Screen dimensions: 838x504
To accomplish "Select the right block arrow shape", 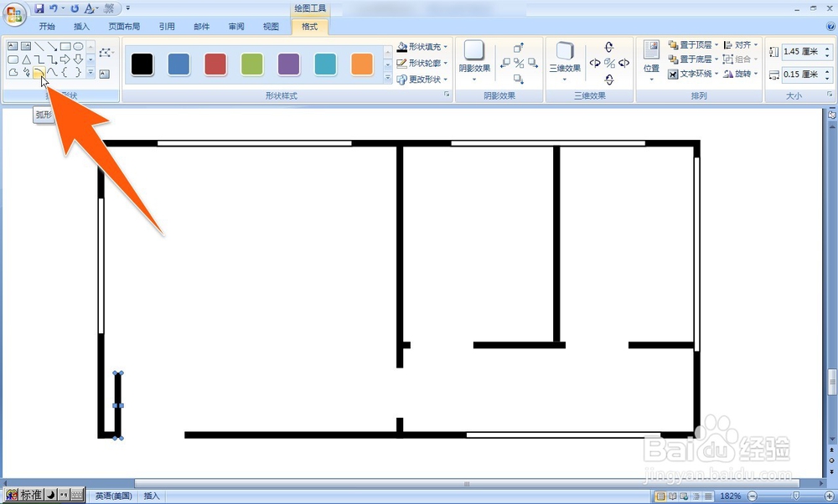I will tap(65, 59).
